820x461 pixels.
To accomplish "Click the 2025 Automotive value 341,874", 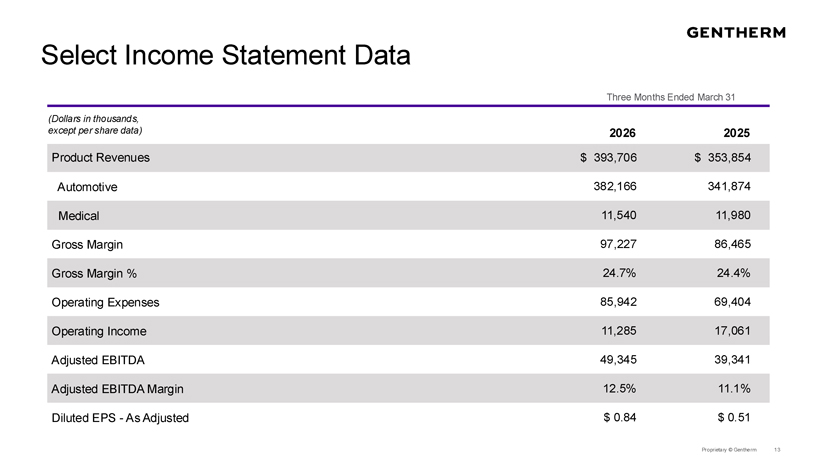I will [729, 186].
